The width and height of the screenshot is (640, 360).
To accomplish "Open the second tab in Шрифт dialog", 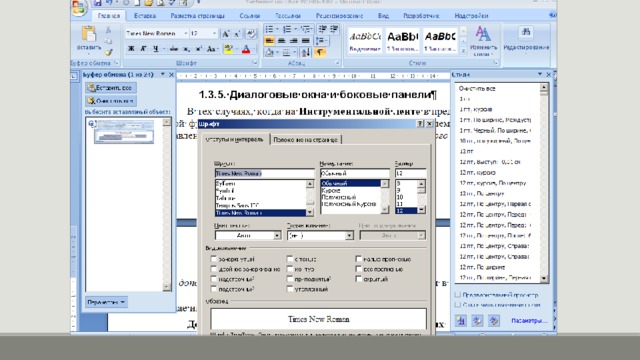I will pos(305,140).
